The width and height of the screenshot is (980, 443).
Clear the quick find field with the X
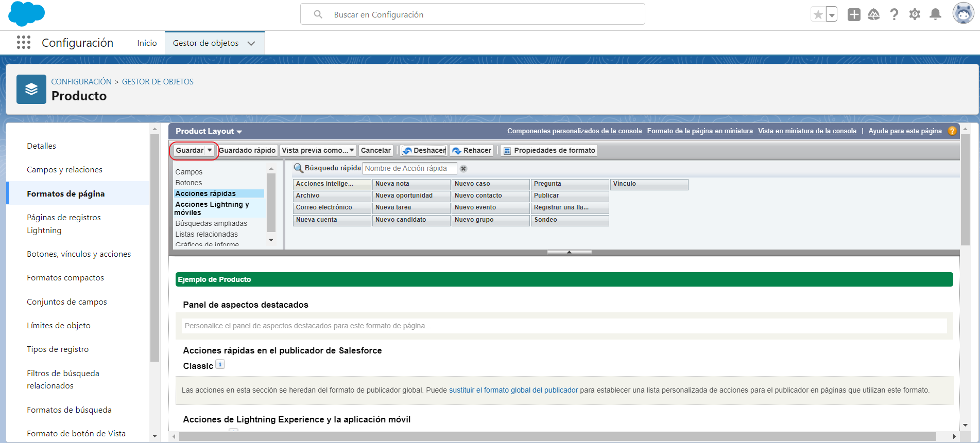pos(463,169)
